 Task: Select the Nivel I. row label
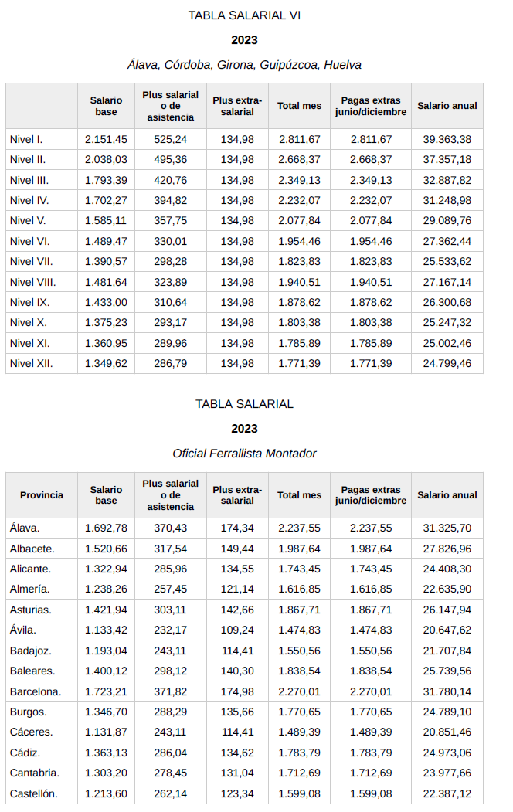coord(26,140)
